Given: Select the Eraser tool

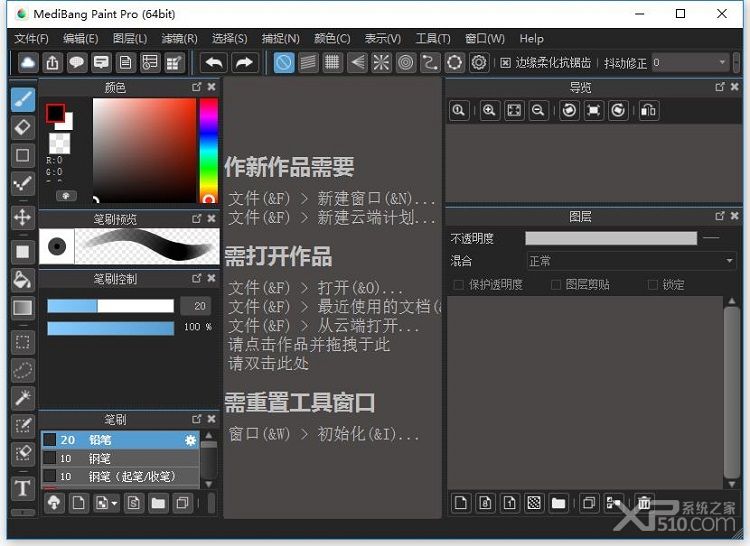Looking at the screenshot, I should 23,128.
